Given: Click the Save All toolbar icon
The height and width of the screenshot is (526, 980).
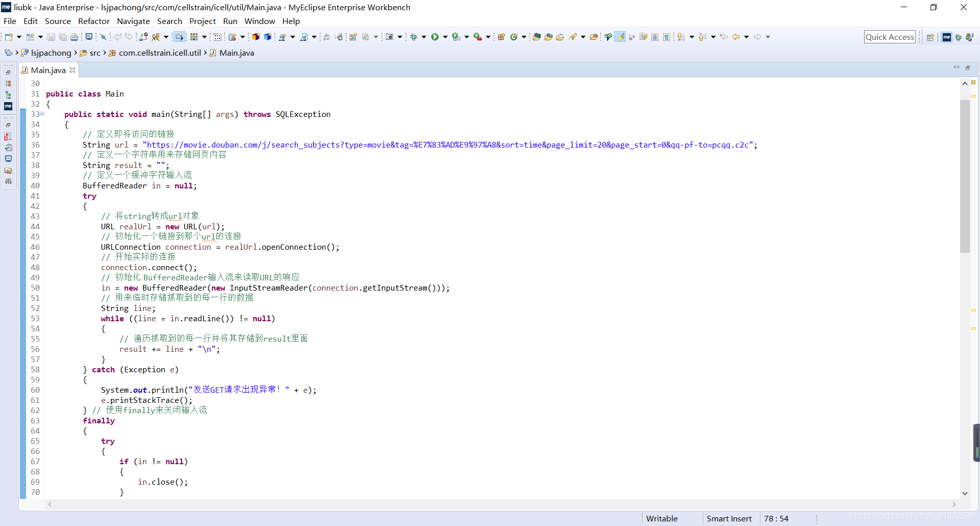Looking at the screenshot, I should coord(63,37).
